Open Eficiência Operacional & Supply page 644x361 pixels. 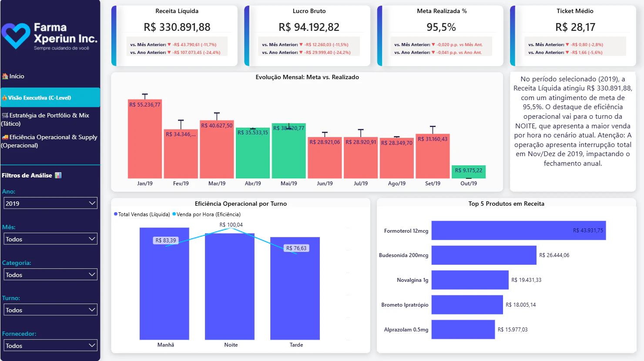pyautogui.click(x=49, y=141)
